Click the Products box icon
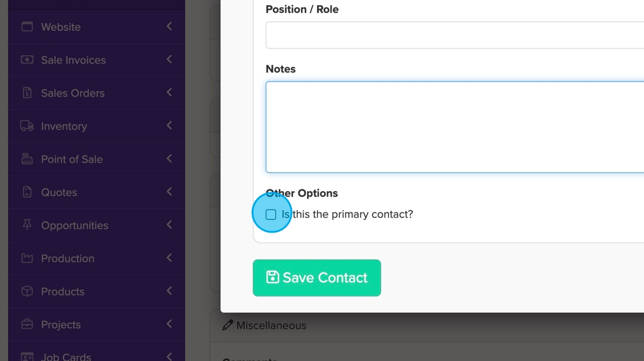The height and width of the screenshot is (361, 644). click(x=27, y=291)
